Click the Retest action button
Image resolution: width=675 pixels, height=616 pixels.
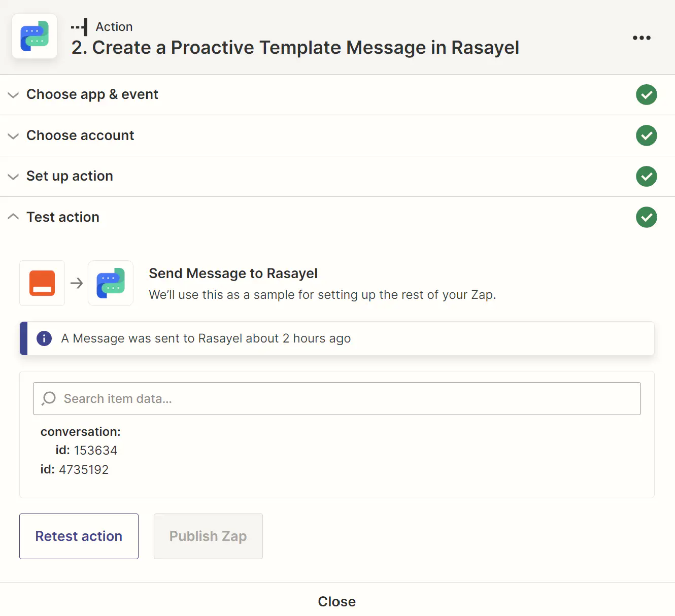point(79,536)
